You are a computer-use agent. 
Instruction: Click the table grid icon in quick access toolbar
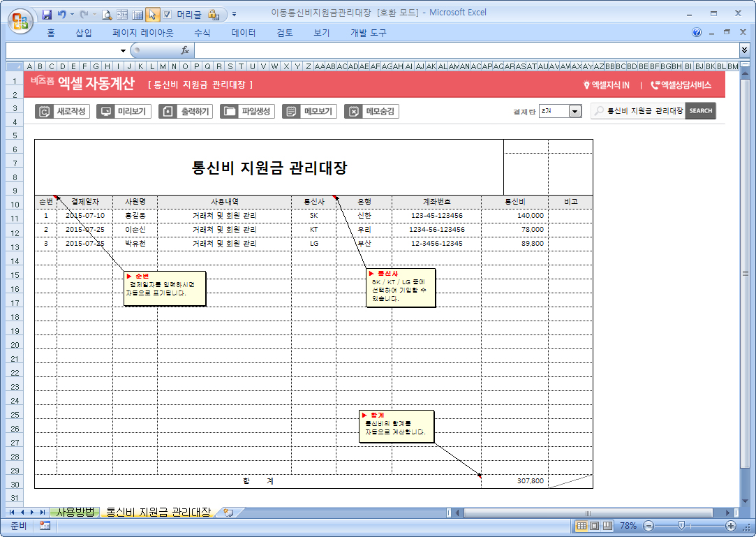[138, 15]
